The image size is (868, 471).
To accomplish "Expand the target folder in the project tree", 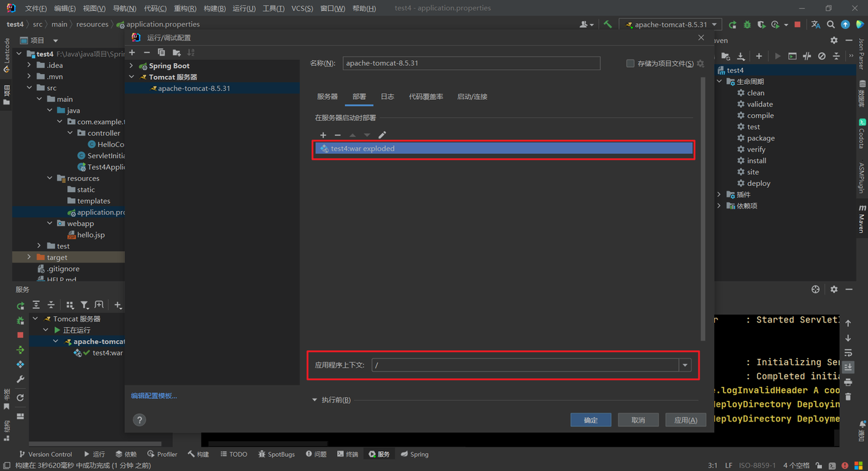I will (x=29, y=257).
